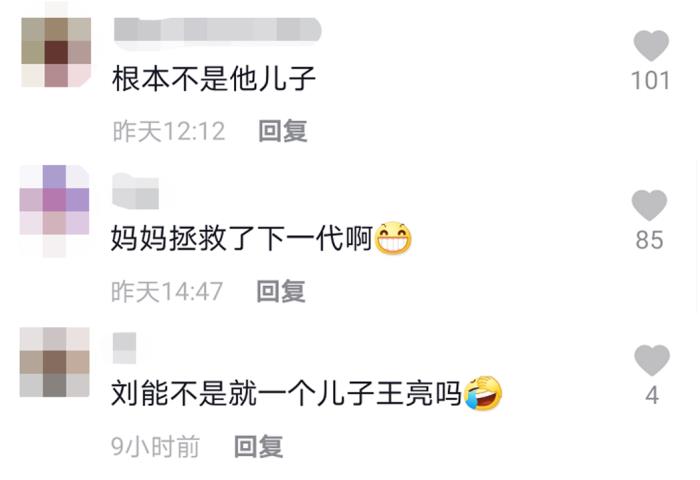Open the grinning emoji after "下一代啊"
Viewport: 700px width, 480px height.
tap(393, 238)
